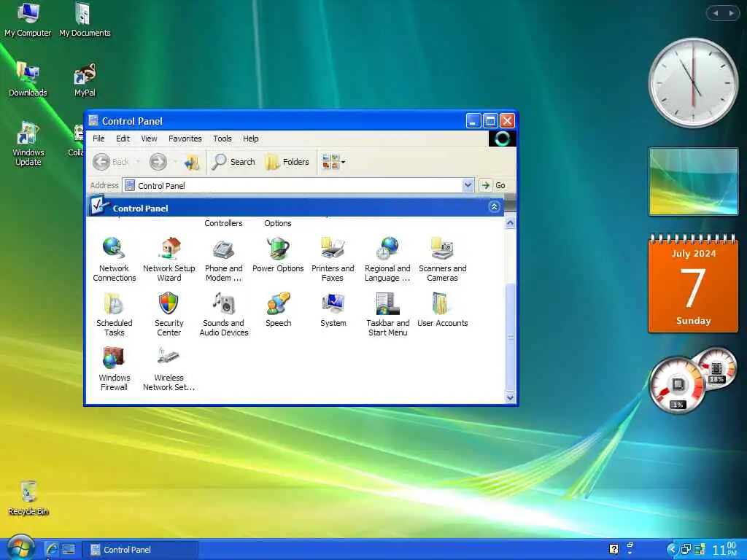Click the Back navigation button

(111, 162)
